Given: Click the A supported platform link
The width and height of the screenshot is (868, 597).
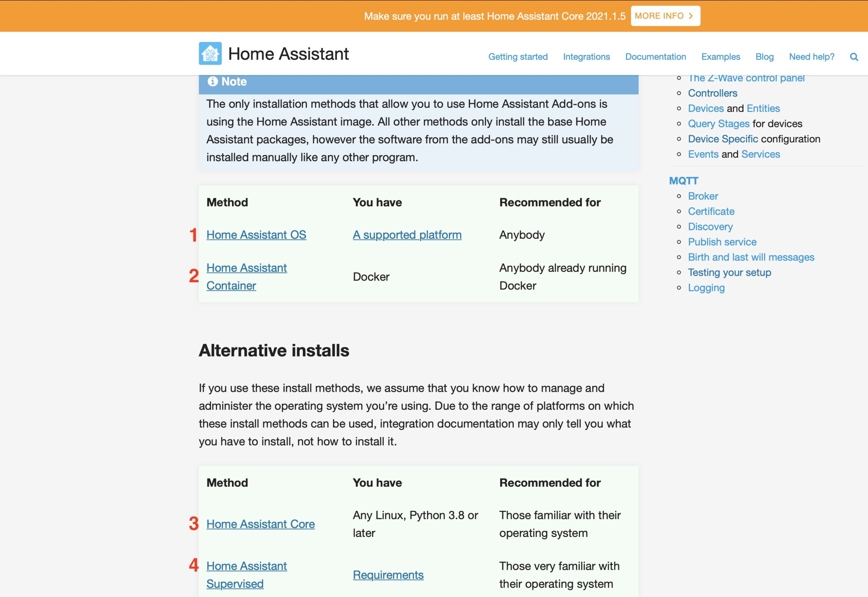Looking at the screenshot, I should [x=407, y=235].
